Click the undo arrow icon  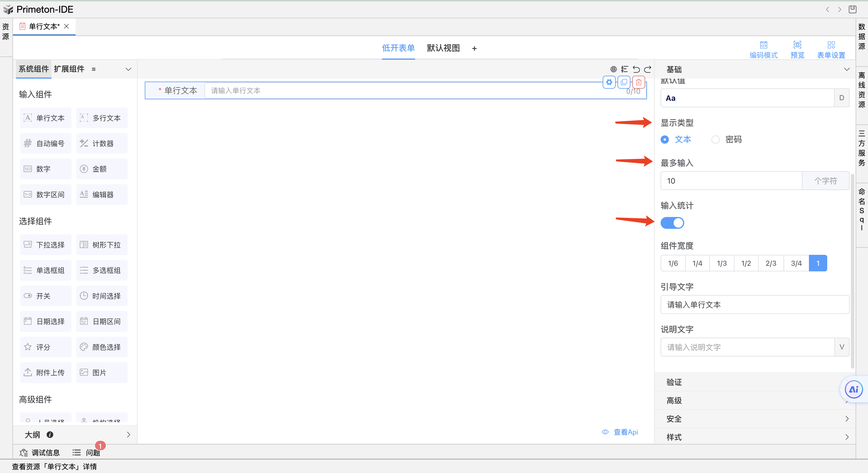point(636,69)
